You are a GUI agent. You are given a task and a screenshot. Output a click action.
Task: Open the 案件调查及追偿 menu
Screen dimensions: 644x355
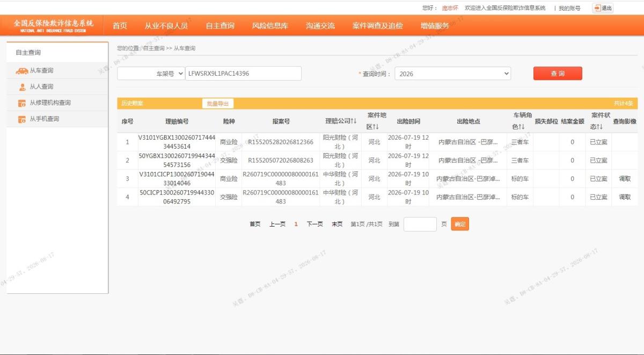click(x=377, y=26)
